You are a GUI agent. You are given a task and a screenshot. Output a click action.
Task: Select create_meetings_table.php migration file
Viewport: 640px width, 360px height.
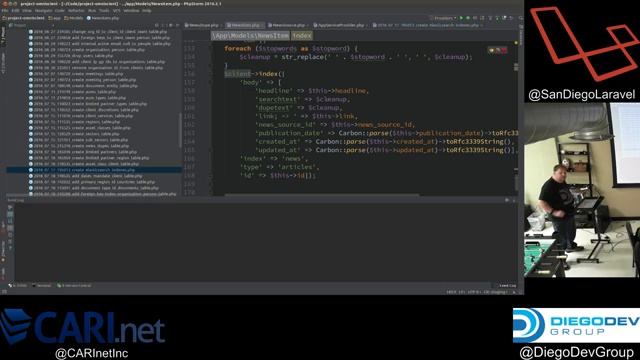pyautogui.click(x=76, y=74)
